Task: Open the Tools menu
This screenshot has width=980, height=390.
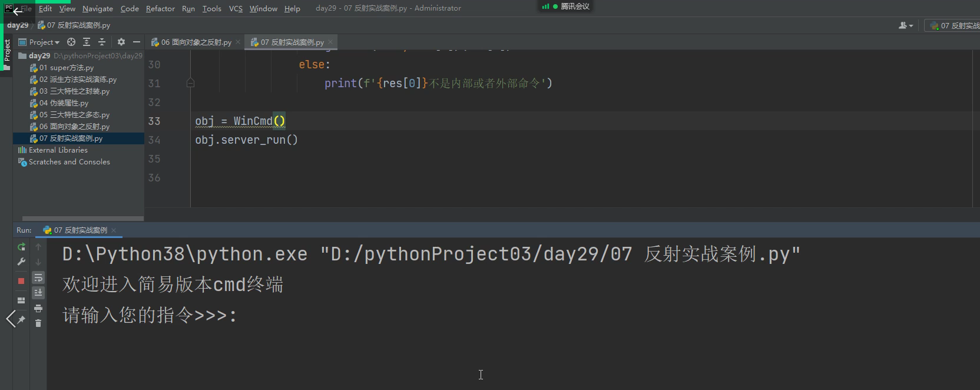Action: pyautogui.click(x=211, y=8)
